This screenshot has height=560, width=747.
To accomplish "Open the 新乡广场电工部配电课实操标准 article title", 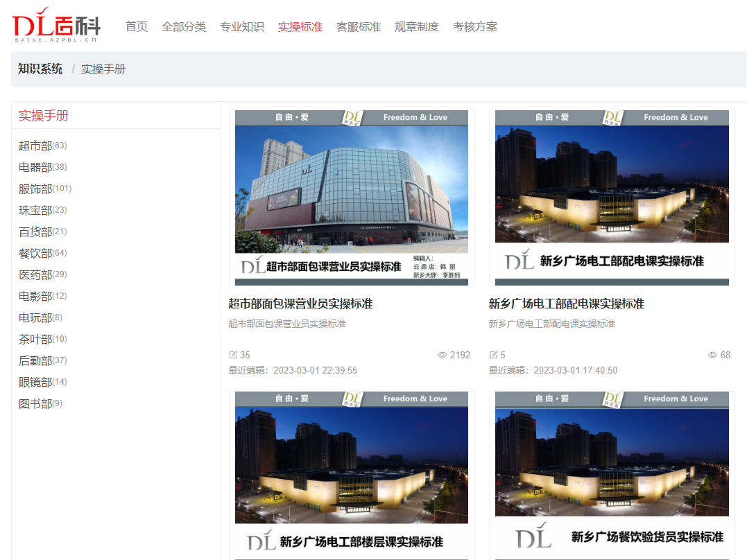I will (x=566, y=303).
